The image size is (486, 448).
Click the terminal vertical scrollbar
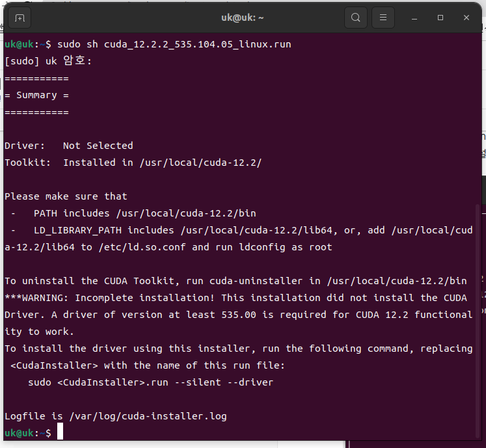coord(478,321)
